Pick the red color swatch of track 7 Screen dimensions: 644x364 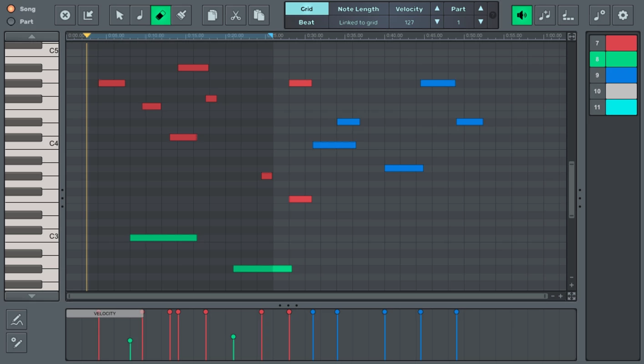coord(621,43)
